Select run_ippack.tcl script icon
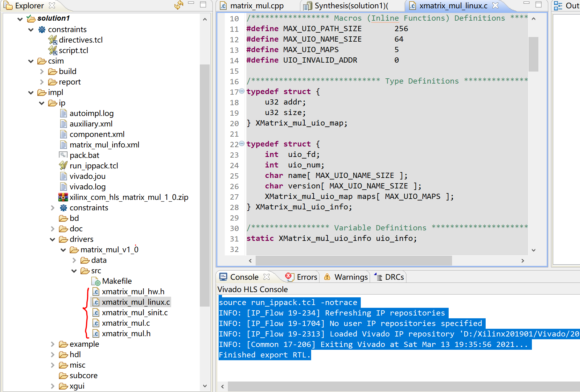Image resolution: width=580 pixels, height=392 pixels. coord(63,165)
